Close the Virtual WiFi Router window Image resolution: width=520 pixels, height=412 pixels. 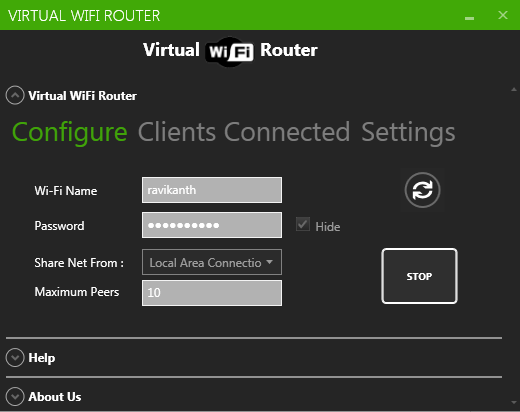503,15
